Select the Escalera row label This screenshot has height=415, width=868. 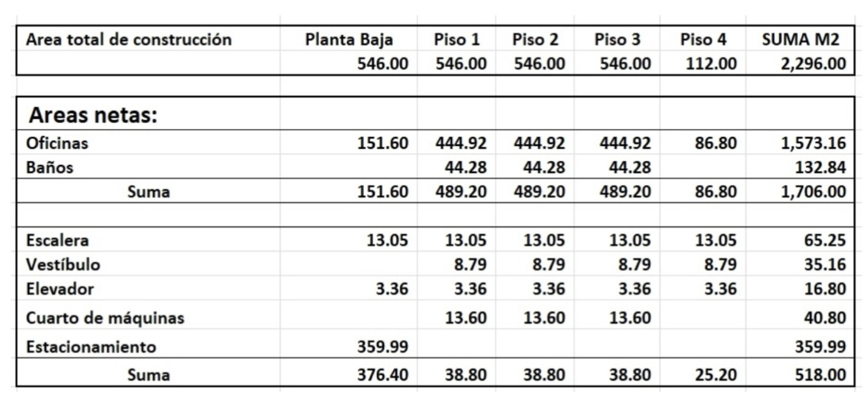pos(57,240)
